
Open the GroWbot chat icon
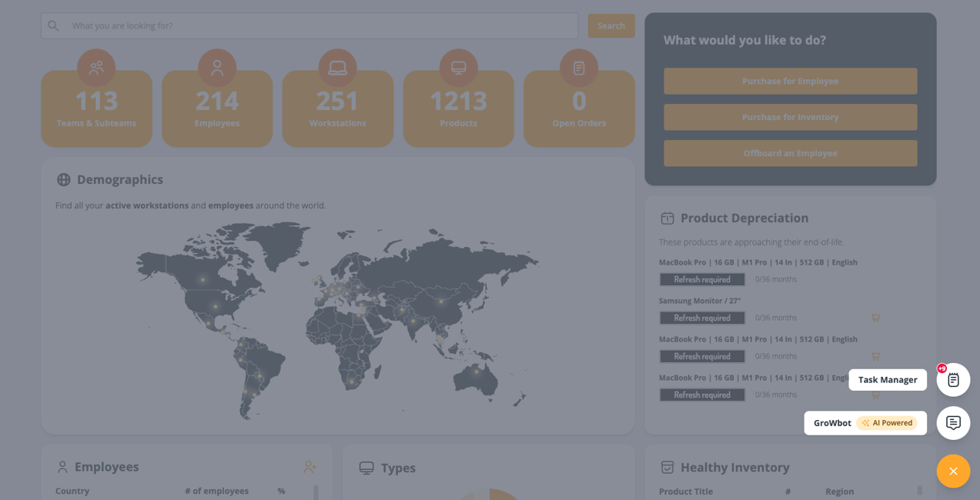pyautogui.click(x=953, y=422)
